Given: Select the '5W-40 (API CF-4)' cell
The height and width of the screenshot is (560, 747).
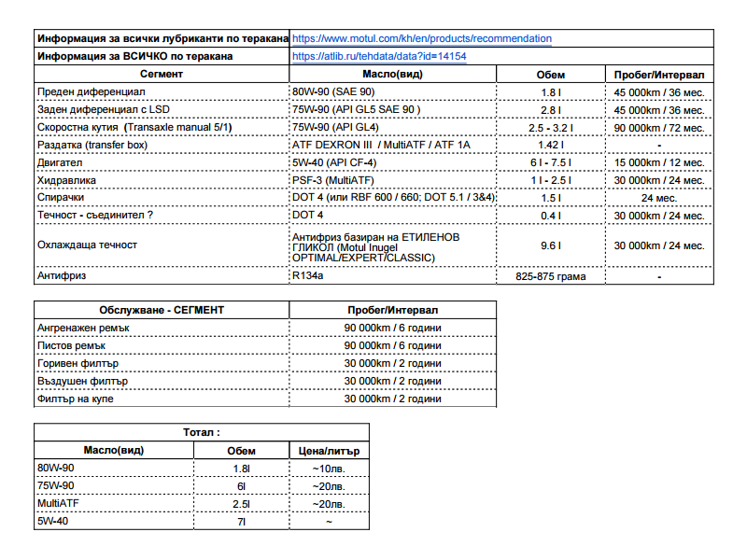Looking at the screenshot, I should click(x=392, y=162).
